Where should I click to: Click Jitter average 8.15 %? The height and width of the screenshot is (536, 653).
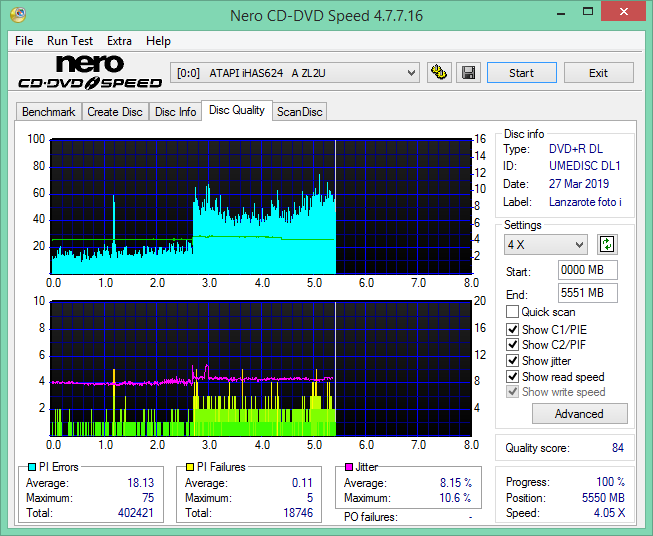click(x=456, y=483)
